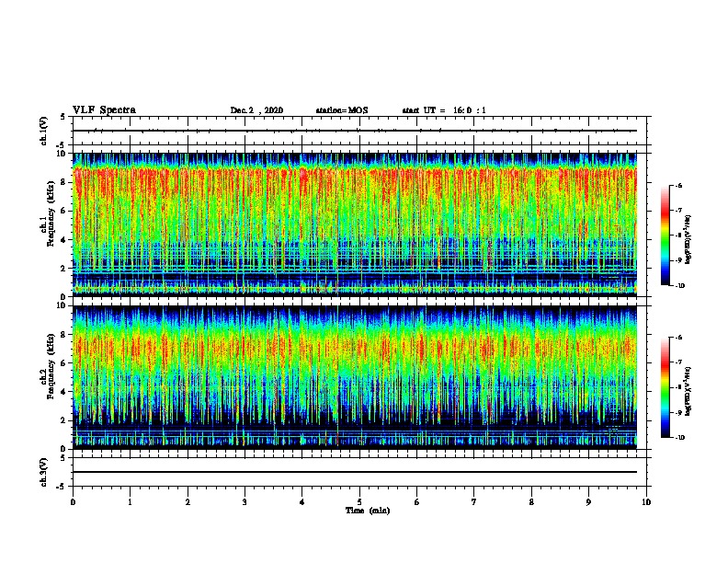Screen dimensions: 728x563
Task: Click the "4" kHz tick on ch.1 axis
Action: point(64,240)
